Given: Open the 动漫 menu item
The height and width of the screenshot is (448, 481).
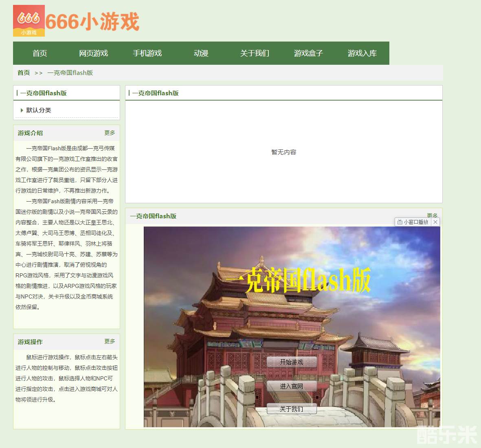Looking at the screenshot, I should pyautogui.click(x=201, y=53).
